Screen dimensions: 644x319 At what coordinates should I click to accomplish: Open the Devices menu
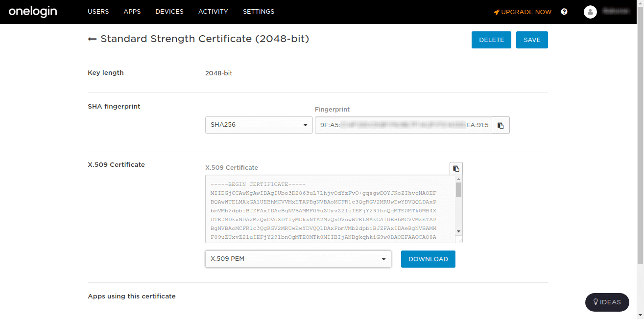(x=169, y=12)
